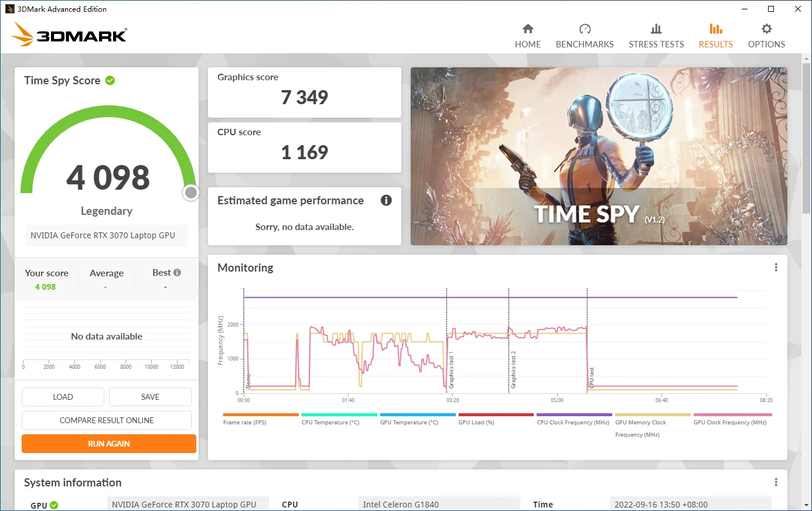
Task: Click the Stress Tests bar chart icon
Action: click(656, 29)
